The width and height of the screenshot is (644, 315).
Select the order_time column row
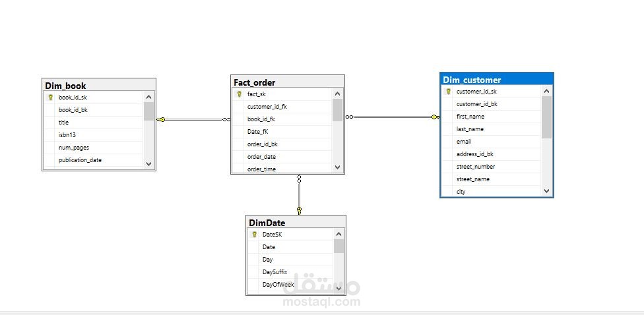(282, 168)
